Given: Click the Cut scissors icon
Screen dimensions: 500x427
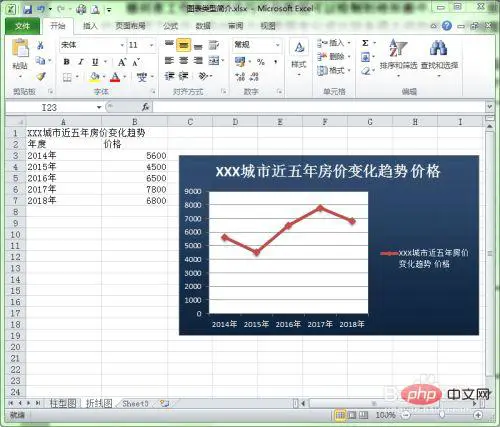Looking at the screenshot, I should coord(40,45).
